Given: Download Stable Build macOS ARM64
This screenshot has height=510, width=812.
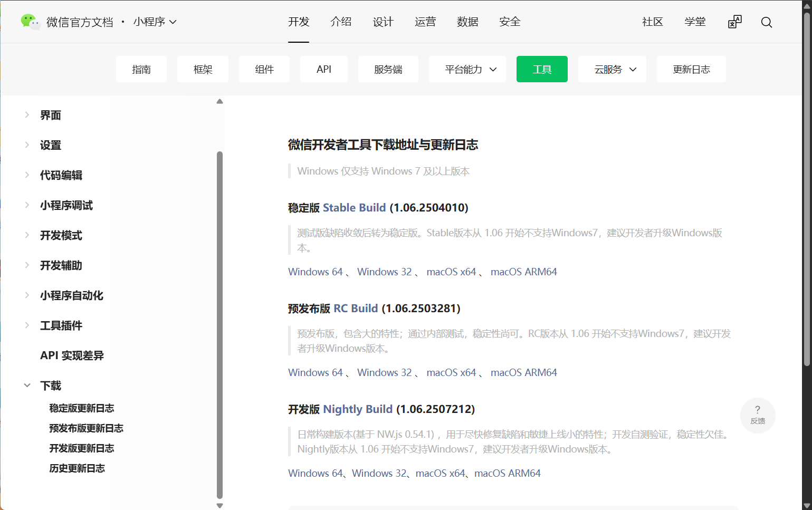Looking at the screenshot, I should [x=524, y=272].
